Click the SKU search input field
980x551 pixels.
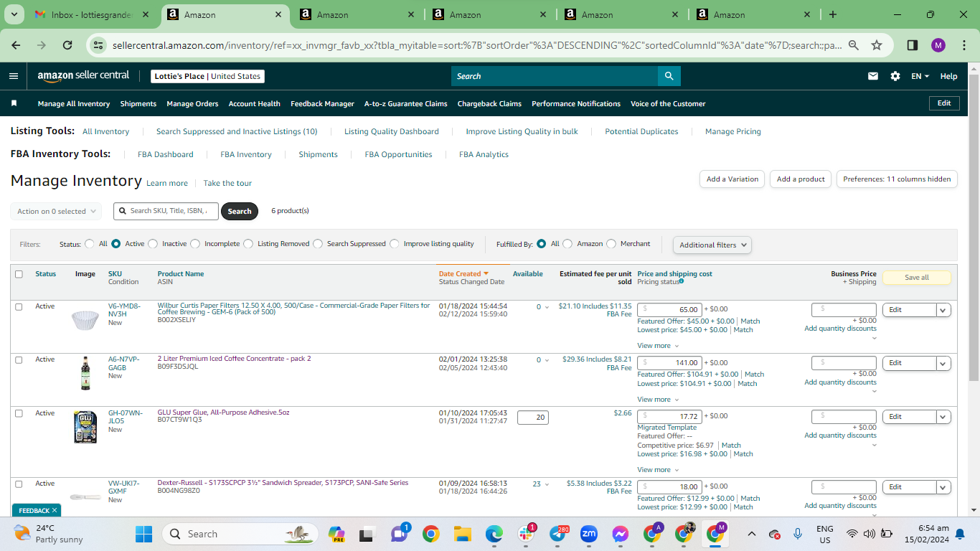[x=166, y=211]
